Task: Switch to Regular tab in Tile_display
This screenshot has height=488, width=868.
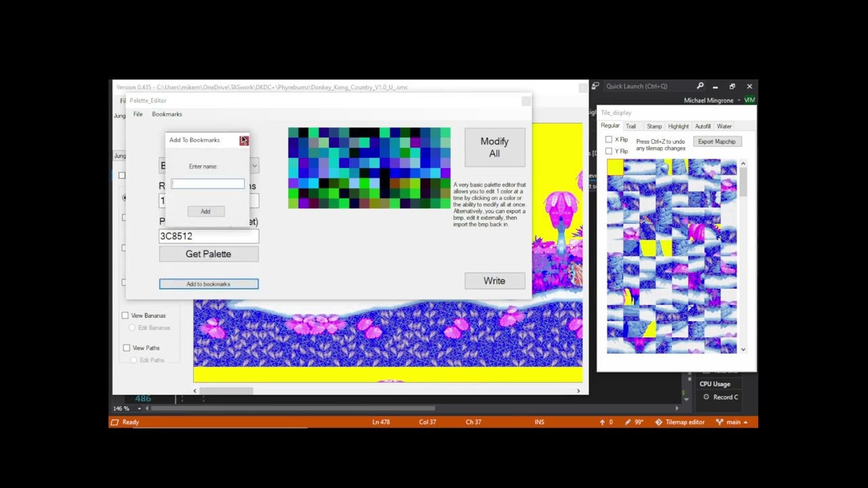Action: [610, 126]
